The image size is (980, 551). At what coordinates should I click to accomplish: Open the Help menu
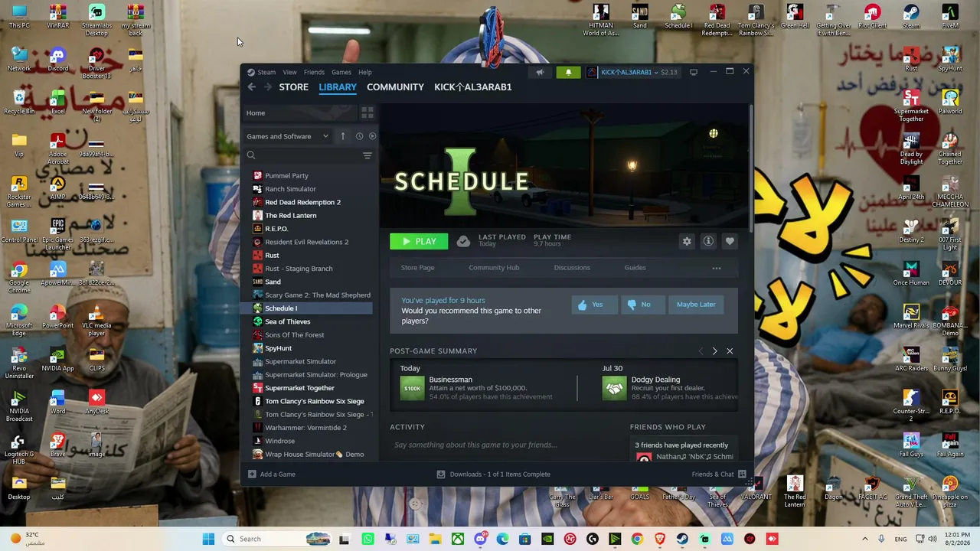pyautogui.click(x=365, y=73)
